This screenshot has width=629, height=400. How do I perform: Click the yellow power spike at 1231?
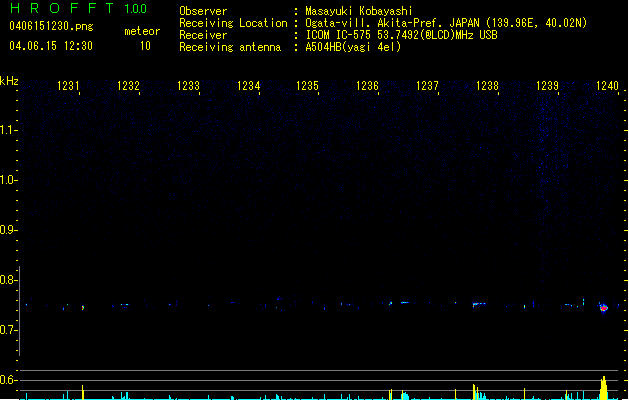(83, 392)
